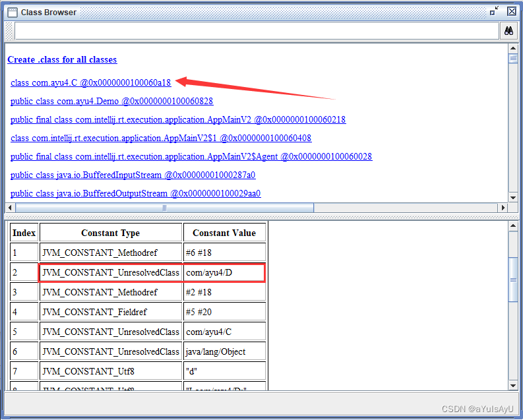Click index cell 4
523x420 pixels.
click(24, 312)
